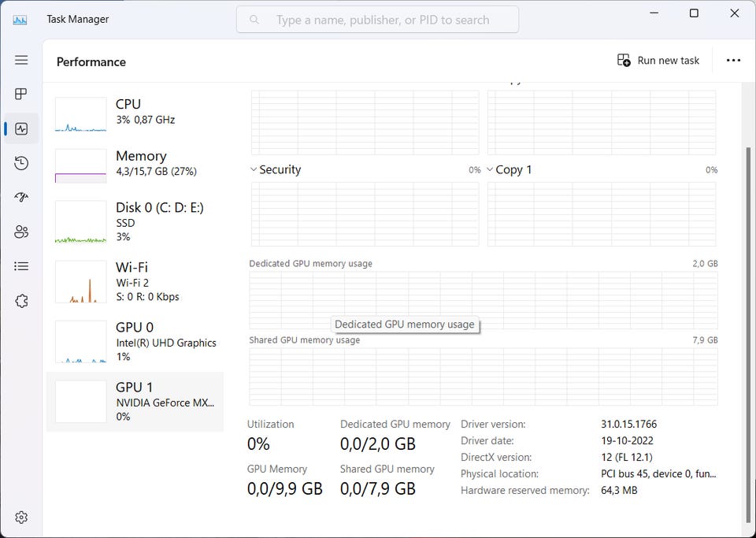Select CPU in the performance list

pos(135,113)
